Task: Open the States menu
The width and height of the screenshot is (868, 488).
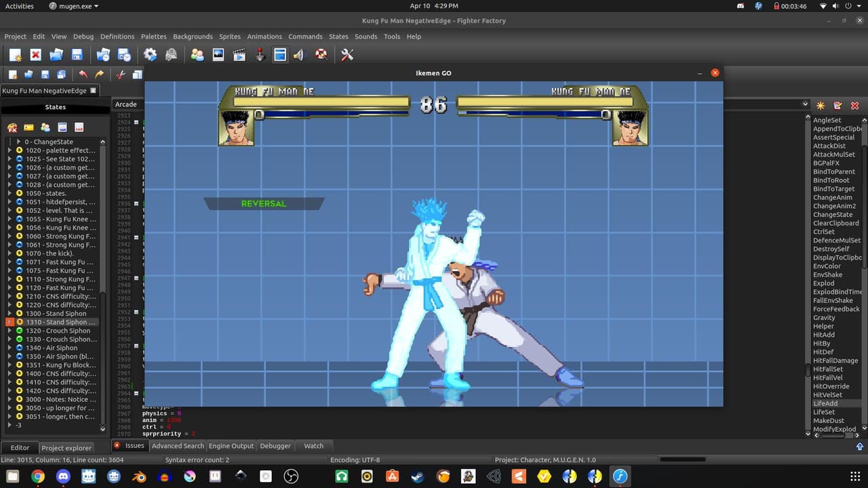Action: (x=338, y=37)
